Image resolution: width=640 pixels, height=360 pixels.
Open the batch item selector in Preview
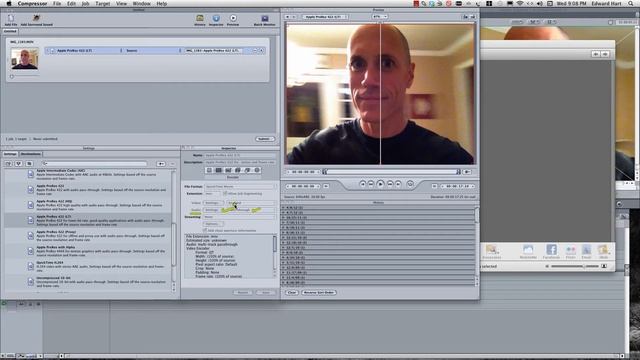coord(325,17)
